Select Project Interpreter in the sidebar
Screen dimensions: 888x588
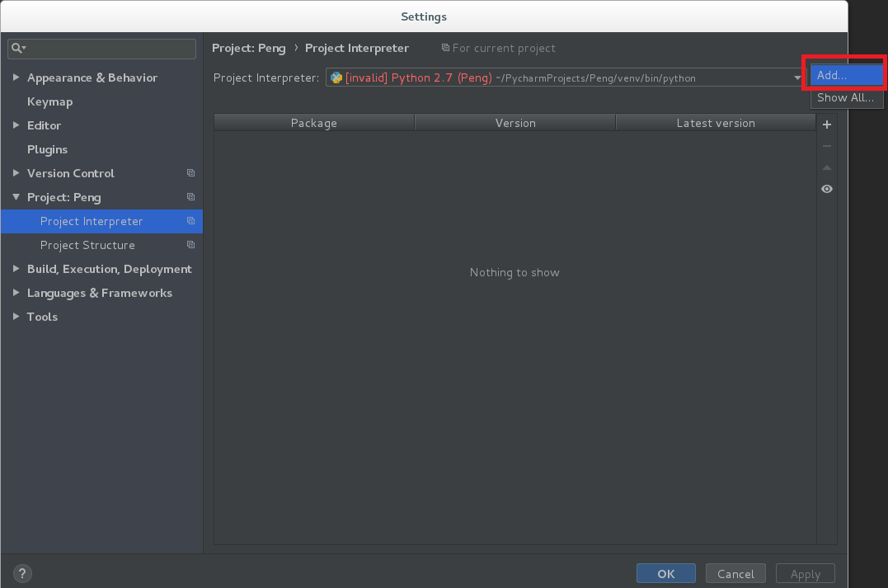[102, 221]
